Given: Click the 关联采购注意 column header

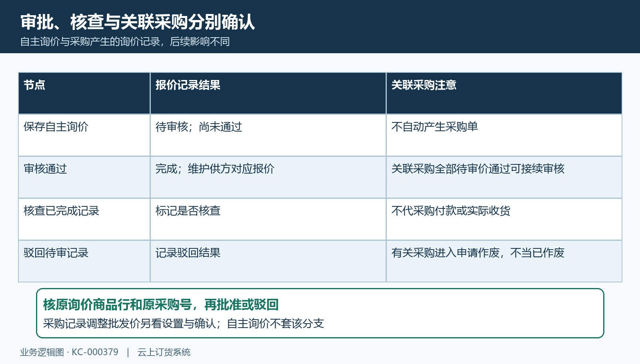Looking at the screenshot, I should pyautogui.click(x=504, y=93).
